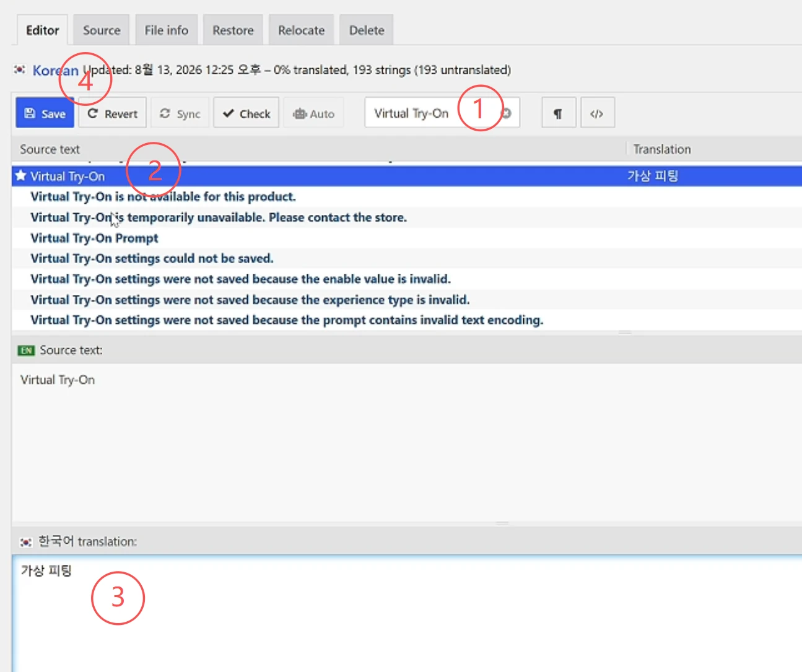Image resolution: width=802 pixels, height=672 pixels.
Task: Select 'Virtual Try-On is not available for this product.'
Action: pos(407,197)
